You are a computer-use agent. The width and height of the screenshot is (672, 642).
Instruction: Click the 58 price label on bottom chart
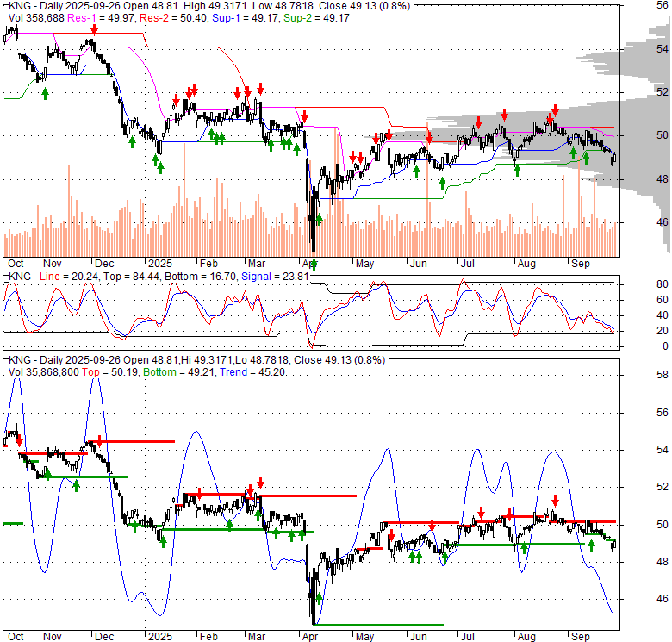[x=663, y=375]
